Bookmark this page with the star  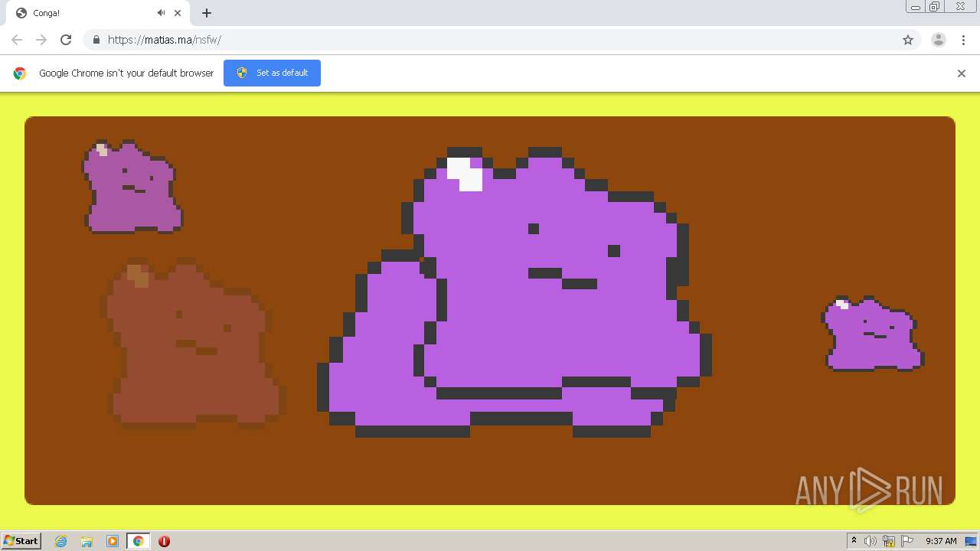pos(908,40)
